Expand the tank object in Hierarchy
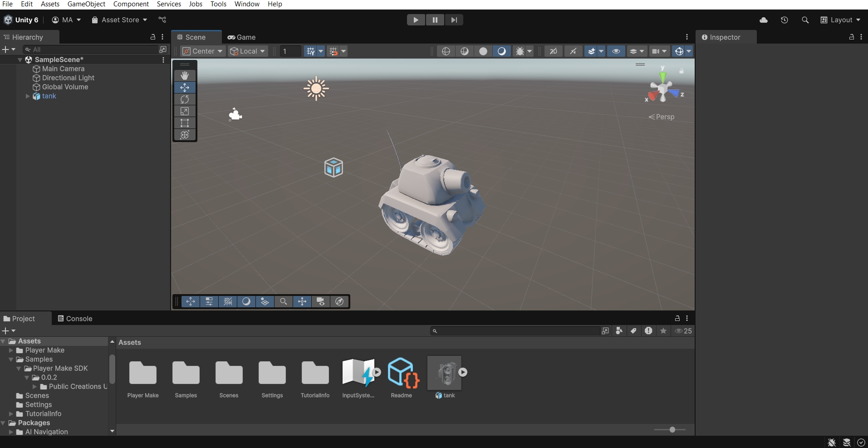The width and height of the screenshot is (868, 448). click(28, 96)
